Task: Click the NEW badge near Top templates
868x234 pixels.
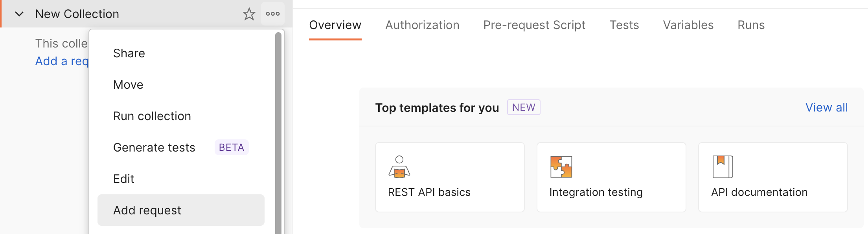Action: pyautogui.click(x=524, y=107)
